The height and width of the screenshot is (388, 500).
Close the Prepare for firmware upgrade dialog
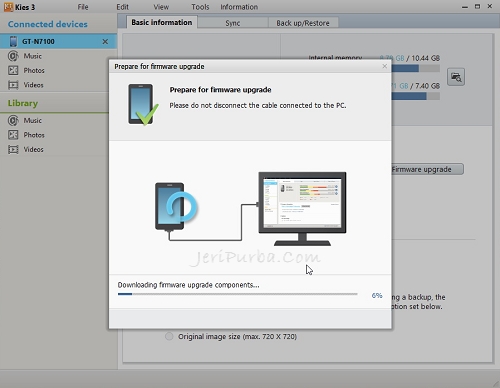tap(384, 66)
